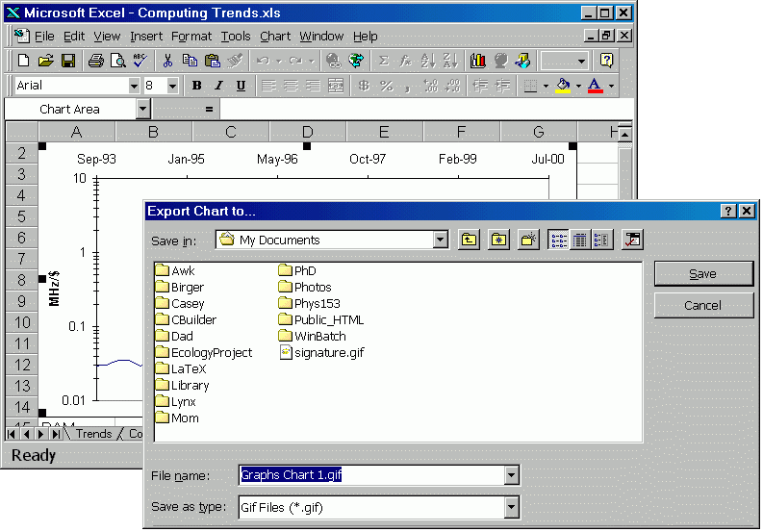The height and width of the screenshot is (532, 763).
Task: Toggle Align Right button
Action: [313, 86]
